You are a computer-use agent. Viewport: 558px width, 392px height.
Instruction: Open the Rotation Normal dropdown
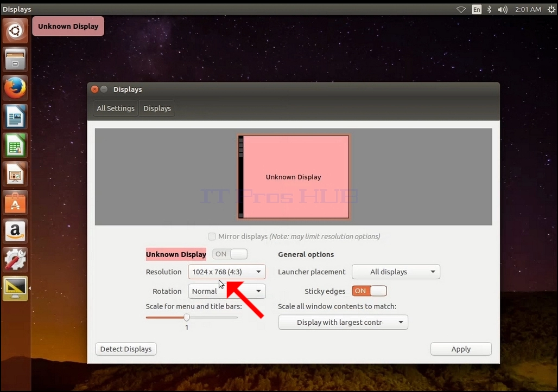(x=227, y=291)
